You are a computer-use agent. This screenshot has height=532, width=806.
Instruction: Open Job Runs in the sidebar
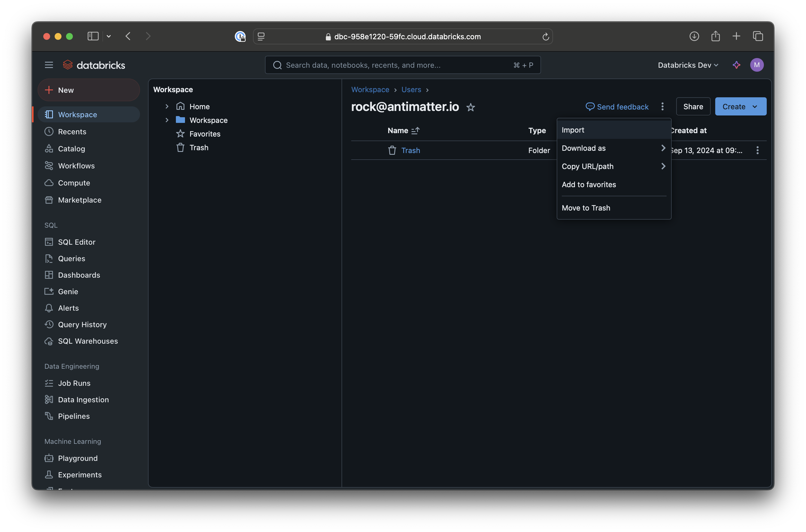(89, 383)
